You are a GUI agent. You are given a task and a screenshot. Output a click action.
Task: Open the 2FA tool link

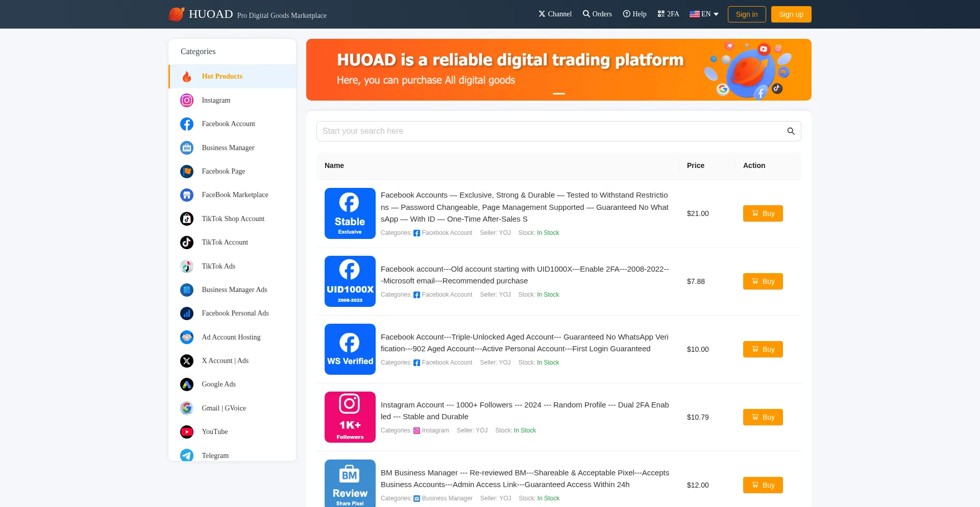tap(668, 14)
